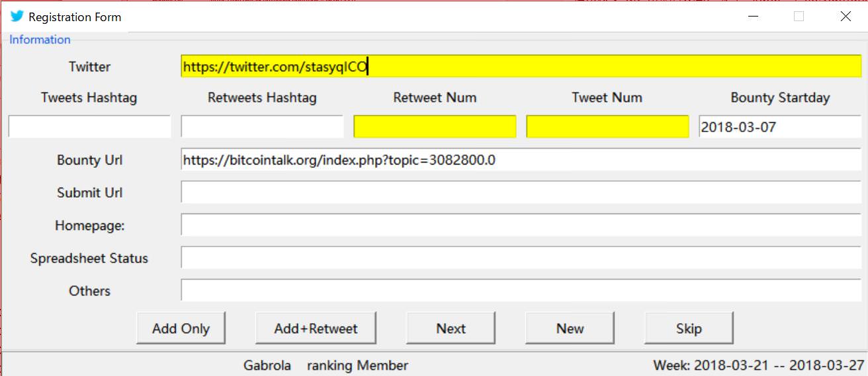Click the Twitter URL input field

click(521, 66)
